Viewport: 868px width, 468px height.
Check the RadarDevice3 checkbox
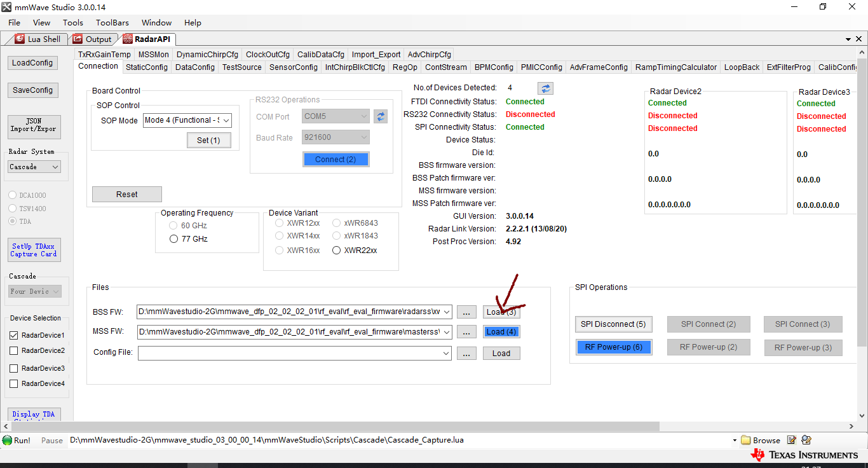point(14,368)
